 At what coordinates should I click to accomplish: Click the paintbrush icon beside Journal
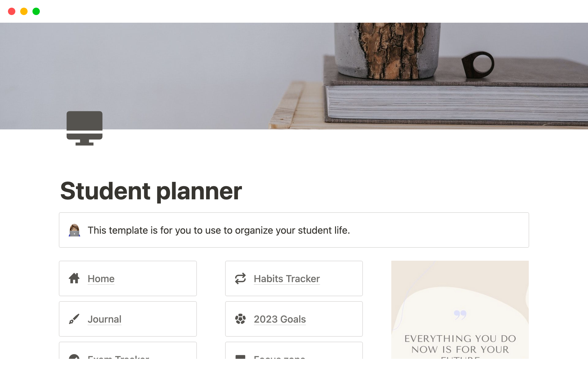coord(74,319)
